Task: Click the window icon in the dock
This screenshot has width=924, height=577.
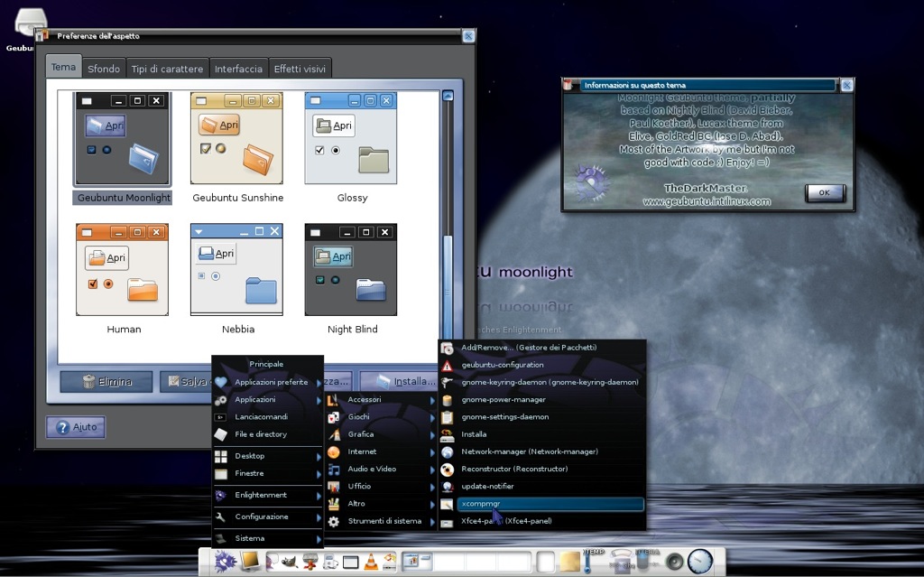Action: [351, 562]
